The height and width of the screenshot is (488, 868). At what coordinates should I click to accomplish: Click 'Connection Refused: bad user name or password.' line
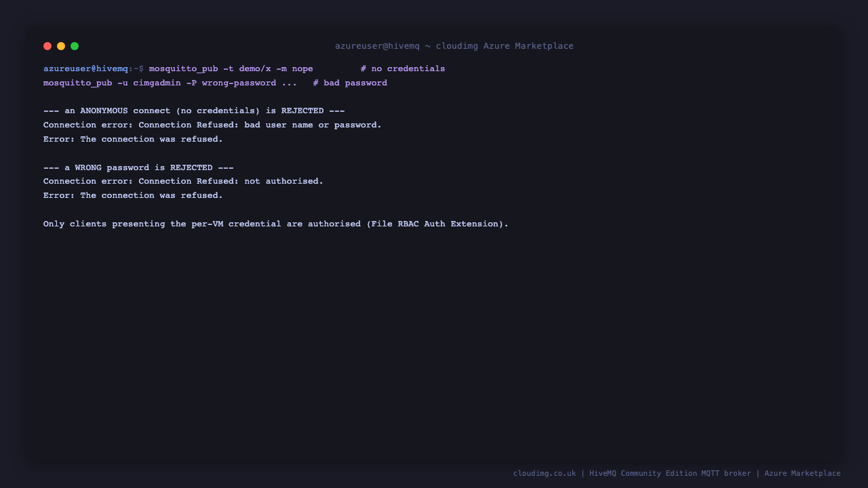212,125
